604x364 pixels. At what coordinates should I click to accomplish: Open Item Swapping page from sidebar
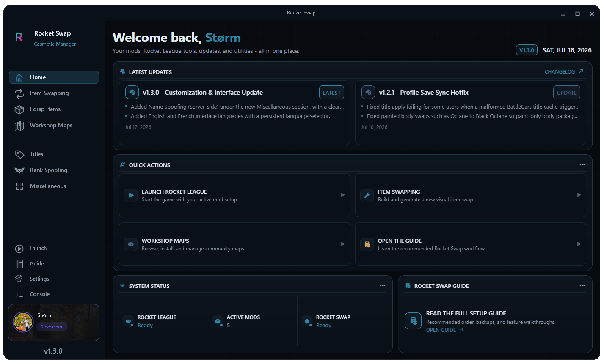(54, 93)
